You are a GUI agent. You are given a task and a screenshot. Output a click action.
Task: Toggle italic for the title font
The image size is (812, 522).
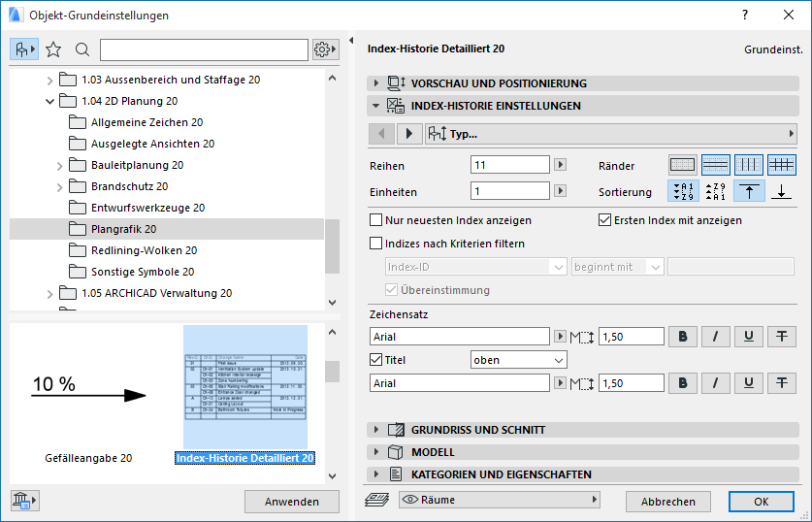pyautogui.click(x=716, y=383)
